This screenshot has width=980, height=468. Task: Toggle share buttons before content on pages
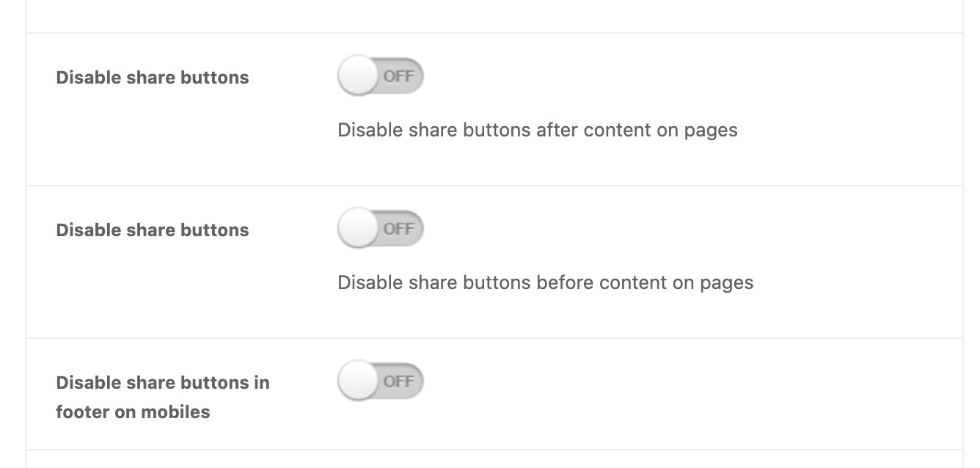pos(381,229)
